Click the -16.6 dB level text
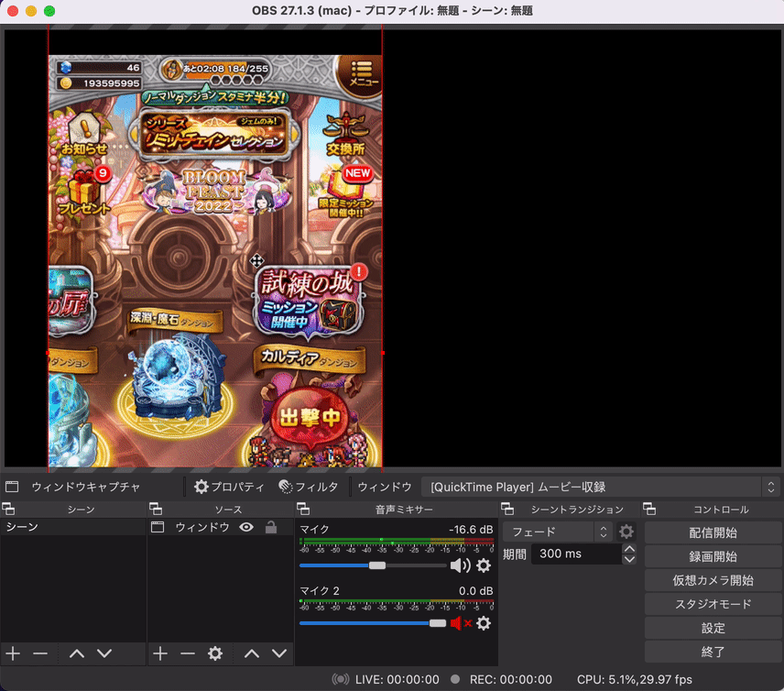784x691 pixels. (471, 530)
